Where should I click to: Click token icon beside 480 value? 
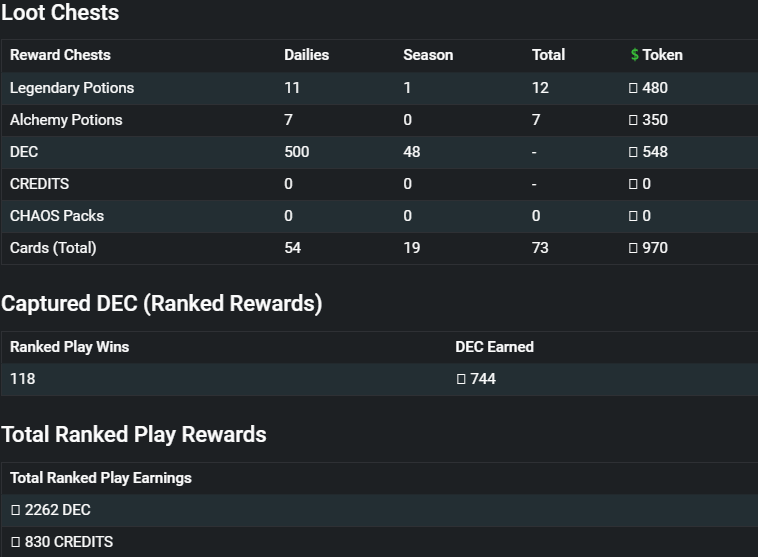pyautogui.click(x=633, y=88)
